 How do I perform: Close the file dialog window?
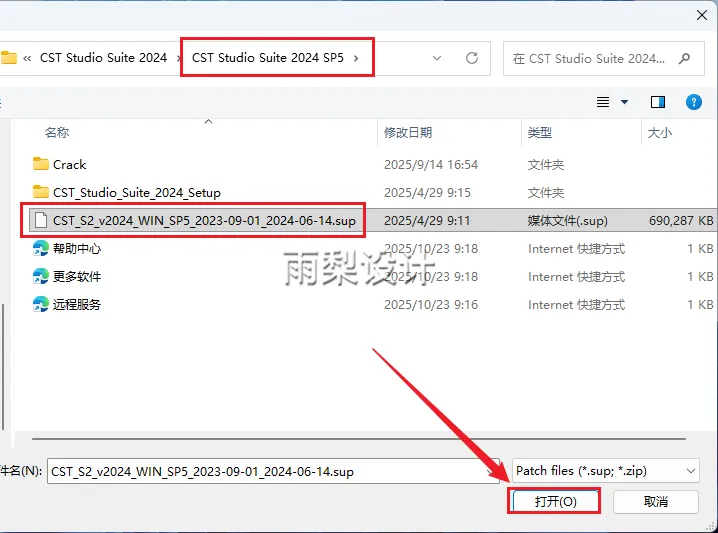tap(702, 15)
